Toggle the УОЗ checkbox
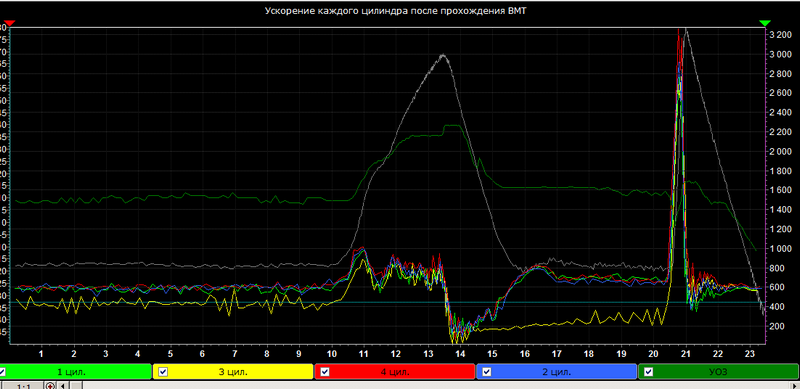This screenshot has width=800, height=389. (x=649, y=372)
